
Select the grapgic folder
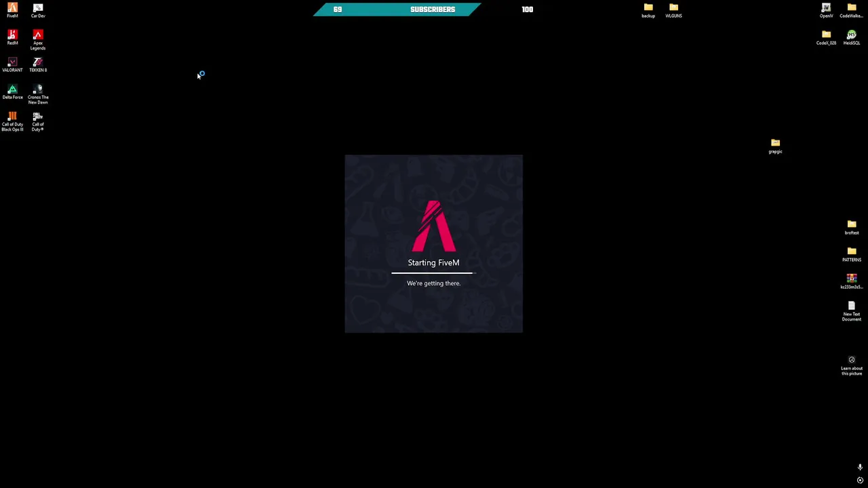click(x=775, y=146)
